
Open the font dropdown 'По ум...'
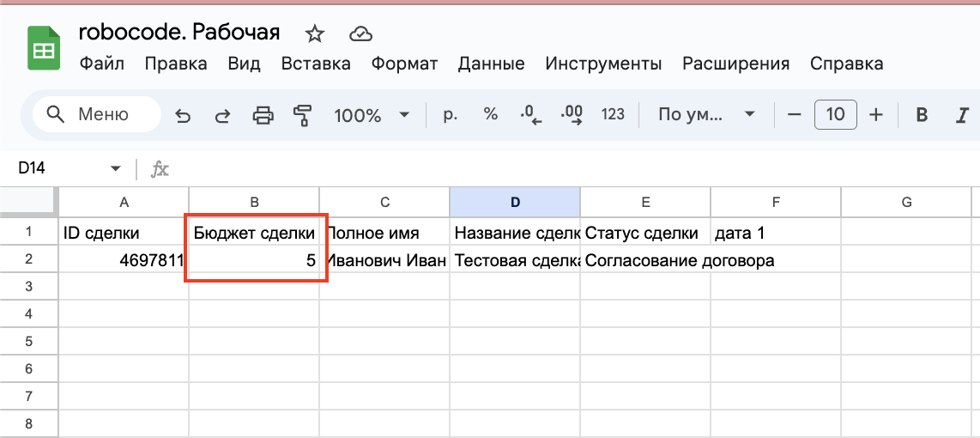pyautogui.click(x=706, y=115)
